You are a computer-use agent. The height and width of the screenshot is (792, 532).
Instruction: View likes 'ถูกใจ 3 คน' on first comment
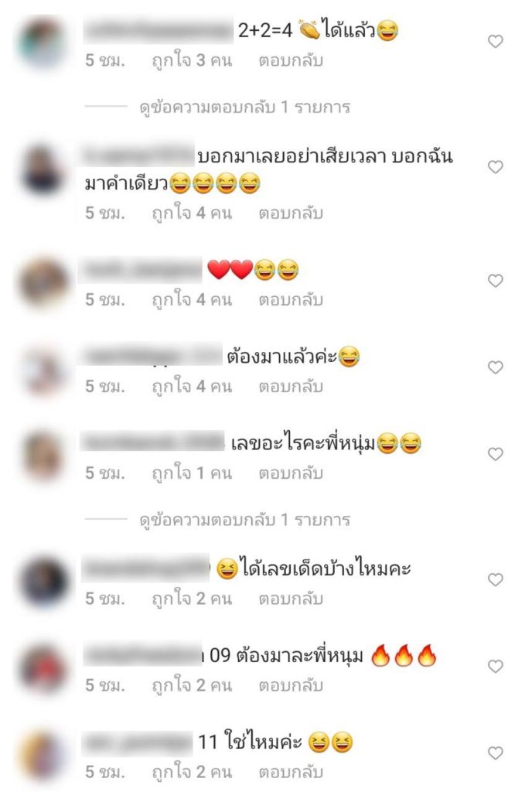tap(192, 60)
